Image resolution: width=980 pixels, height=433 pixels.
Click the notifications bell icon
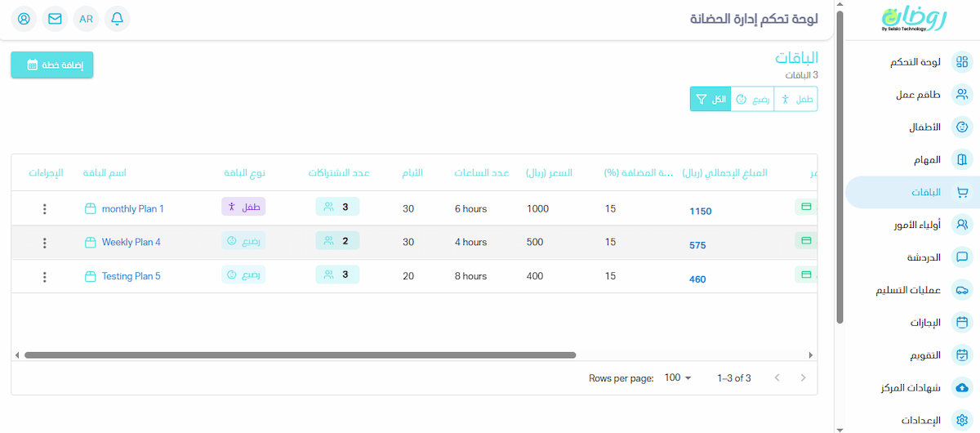118,19
